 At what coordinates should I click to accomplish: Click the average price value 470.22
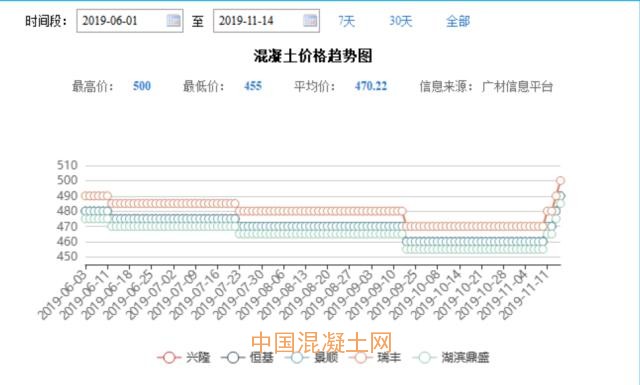point(371,86)
